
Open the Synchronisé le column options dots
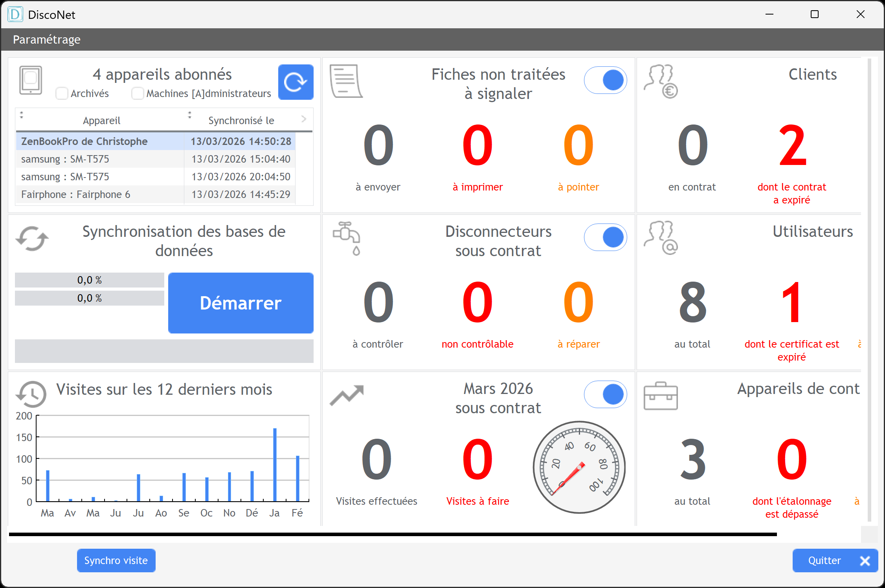[190, 115]
